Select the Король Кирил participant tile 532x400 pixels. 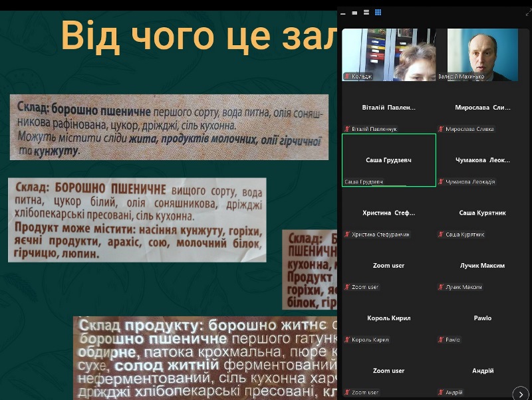click(389, 318)
